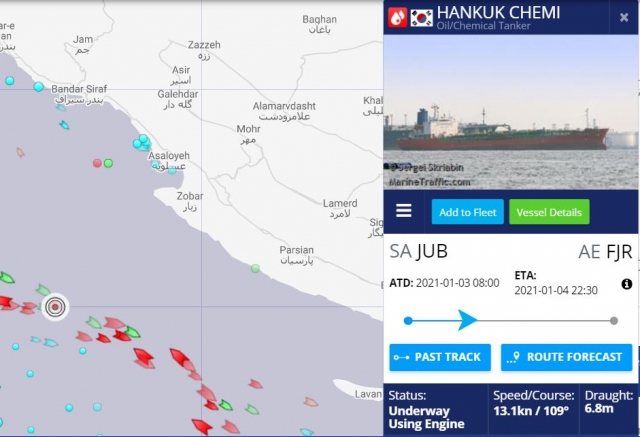
Task: Open the hamburger menu in vessel panel
Action: click(403, 211)
